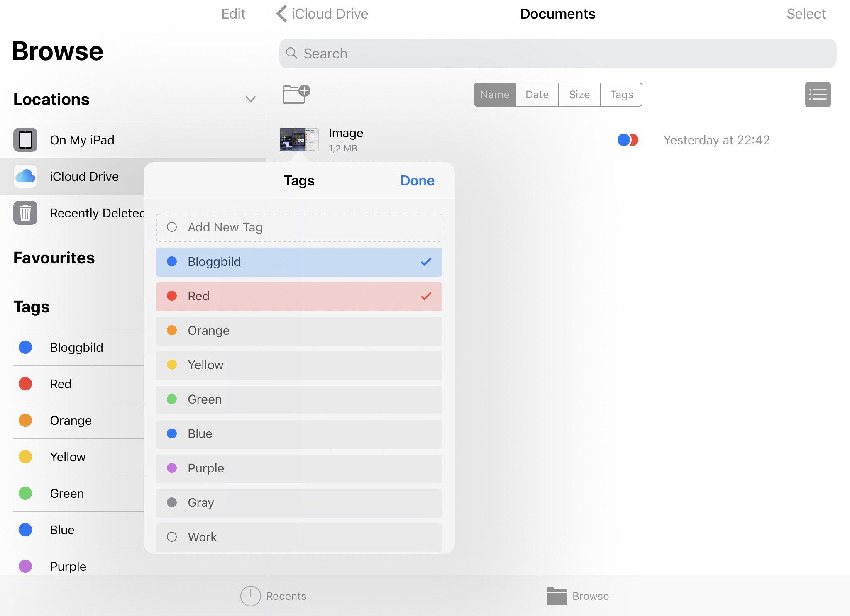Sort files by Date

pyautogui.click(x=537, y=95)
